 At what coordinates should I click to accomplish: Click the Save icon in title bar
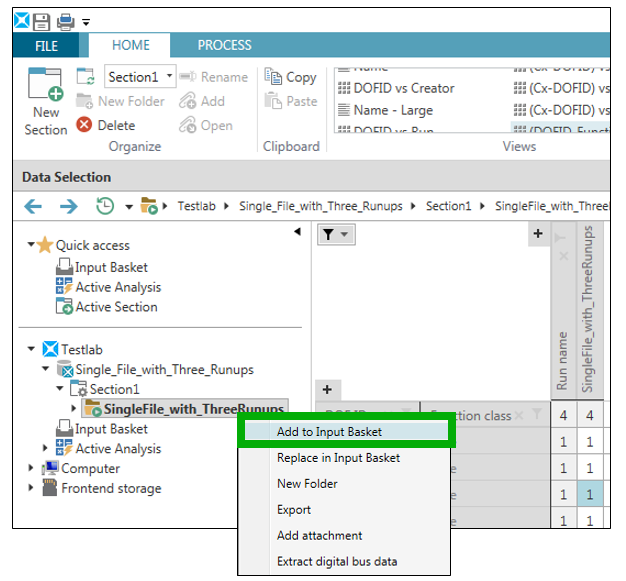click(x=41, y=20)
